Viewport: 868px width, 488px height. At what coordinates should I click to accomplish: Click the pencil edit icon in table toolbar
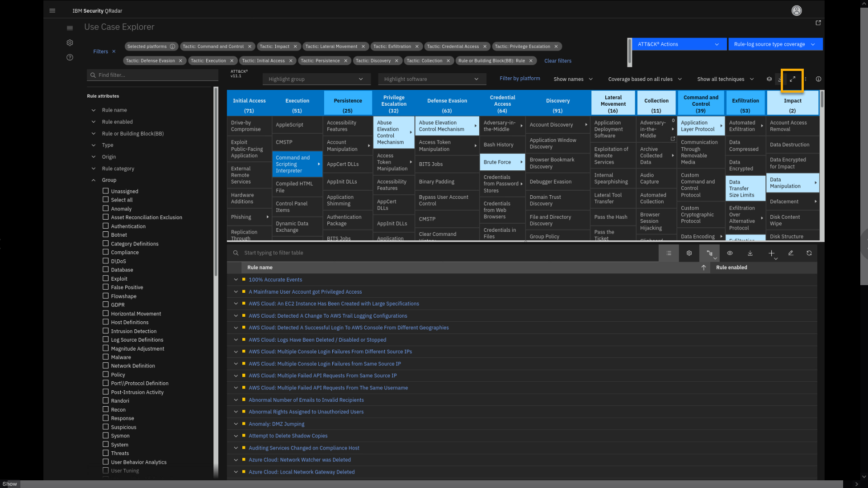(791, 253)
